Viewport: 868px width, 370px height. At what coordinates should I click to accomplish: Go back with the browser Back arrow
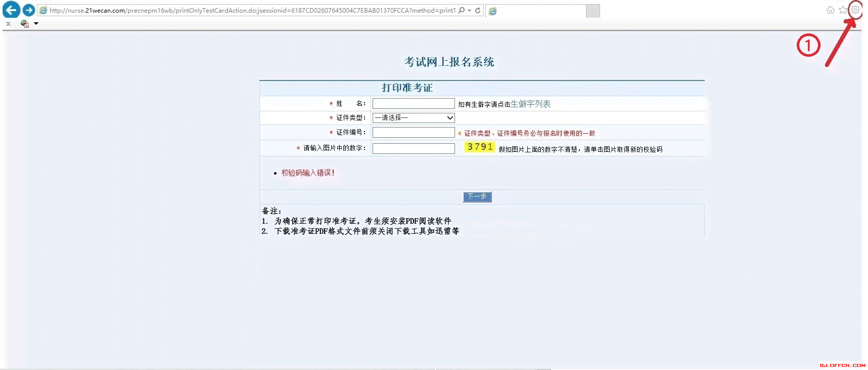[11, 10]
